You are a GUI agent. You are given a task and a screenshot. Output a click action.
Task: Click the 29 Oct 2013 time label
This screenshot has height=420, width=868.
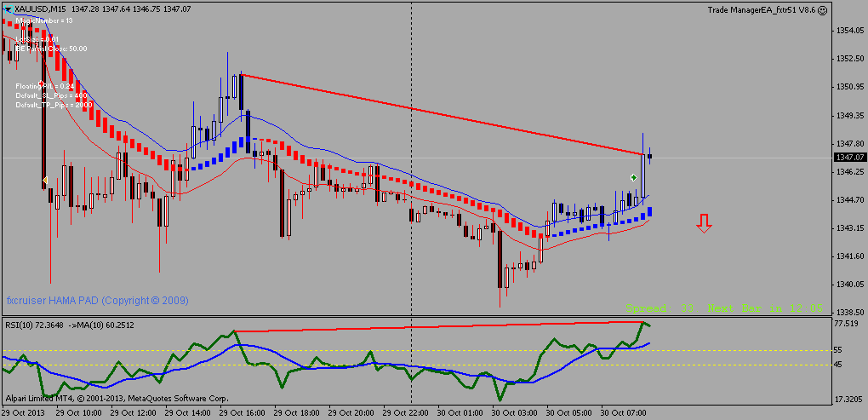click(x=22, y=413)
